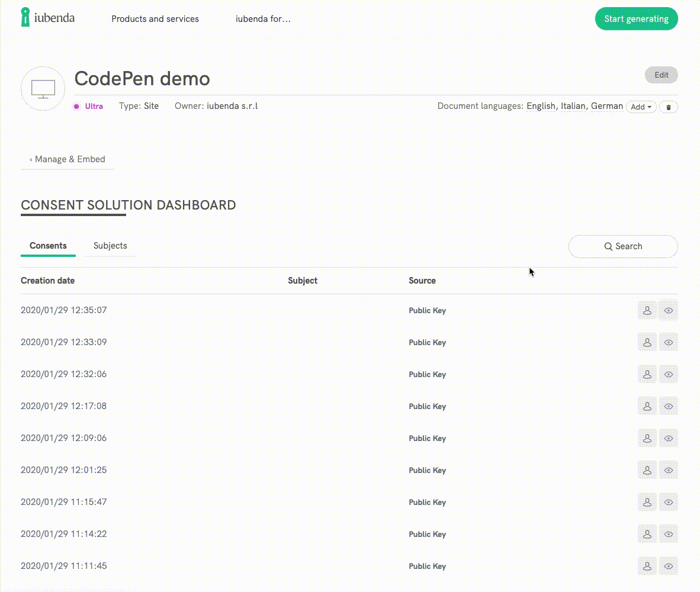Open the Italian document language link
Viewport: 700px width, 592px height.
click(x=573, y=105)
